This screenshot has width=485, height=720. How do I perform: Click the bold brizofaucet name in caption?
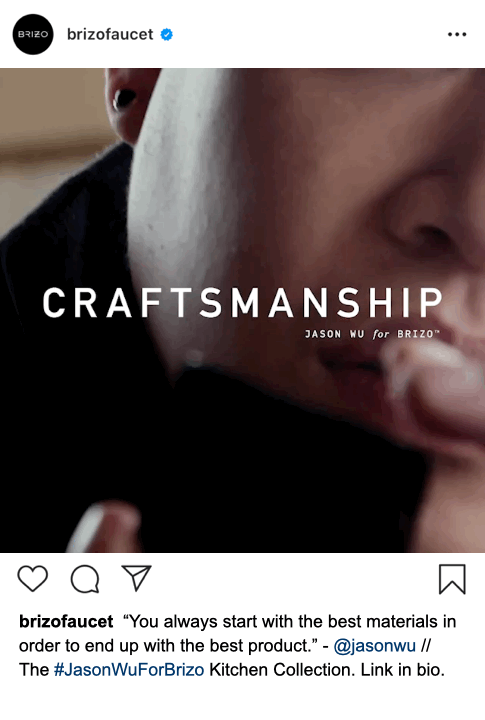point(66,621)
